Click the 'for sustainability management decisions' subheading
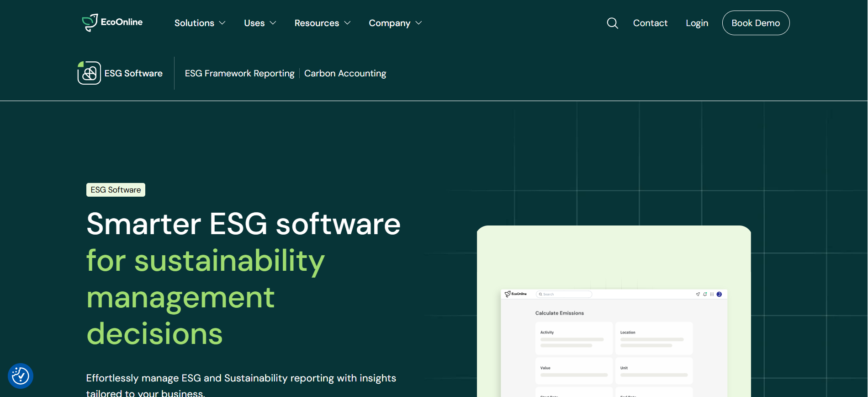This screenshot has width=868, height=397. tap(206, 297)
